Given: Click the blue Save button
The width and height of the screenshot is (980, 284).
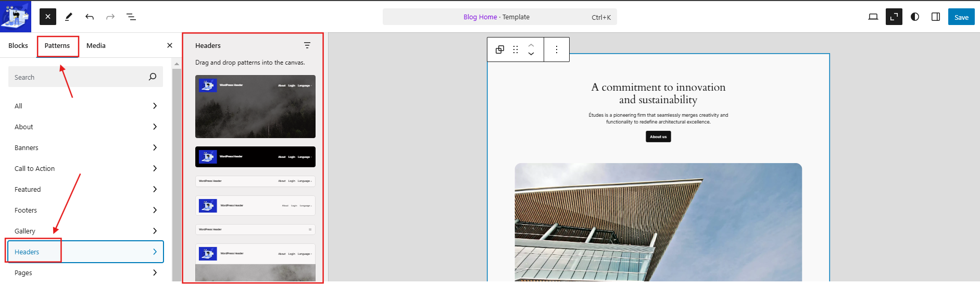Looking at the screenshot, I should click(961, 17).
